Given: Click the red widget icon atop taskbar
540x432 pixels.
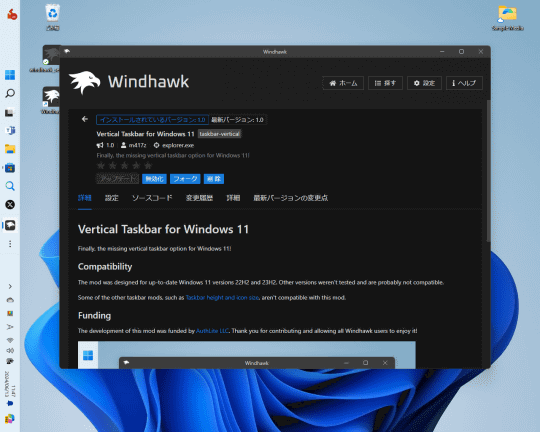Looking at the screenshot, I should [x=12, y=14].
